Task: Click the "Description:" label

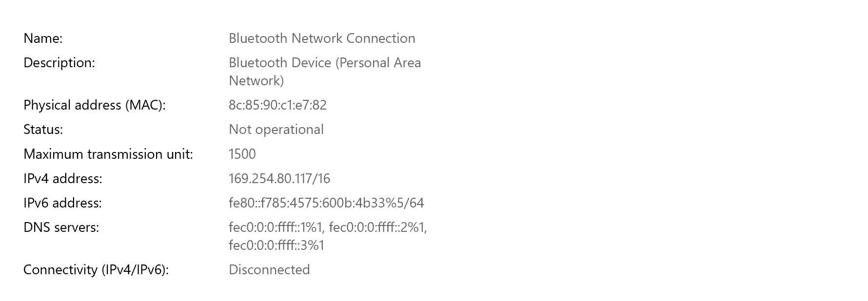Action: [59, 63]
